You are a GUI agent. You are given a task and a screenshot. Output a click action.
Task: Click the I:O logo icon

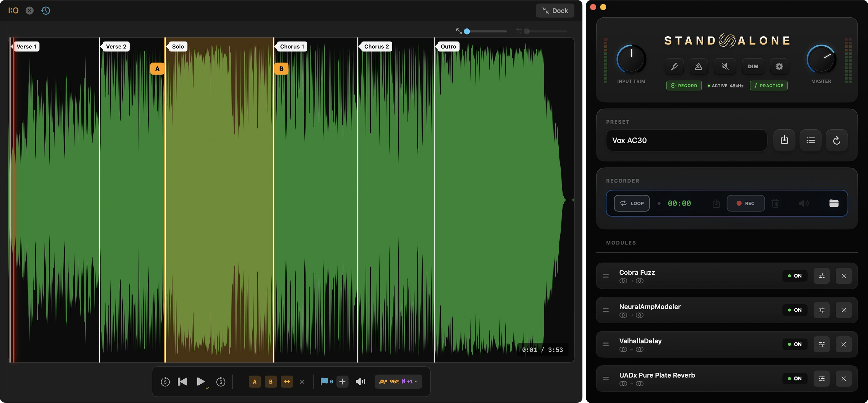tap(13, 11)
